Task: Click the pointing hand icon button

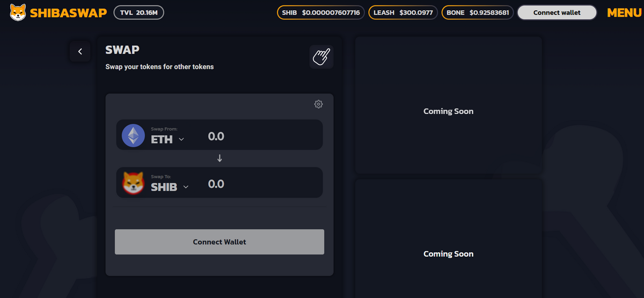Action: click(321, 56)
